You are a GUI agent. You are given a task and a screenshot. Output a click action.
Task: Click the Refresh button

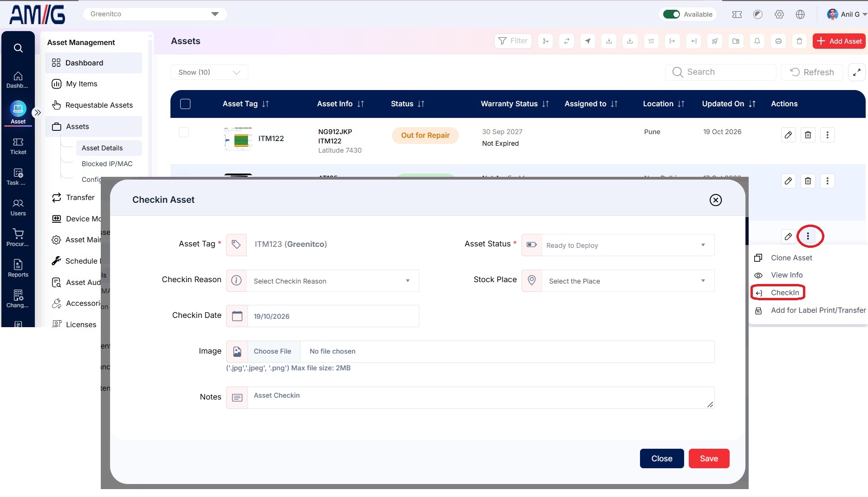click(x=812, y=72)
